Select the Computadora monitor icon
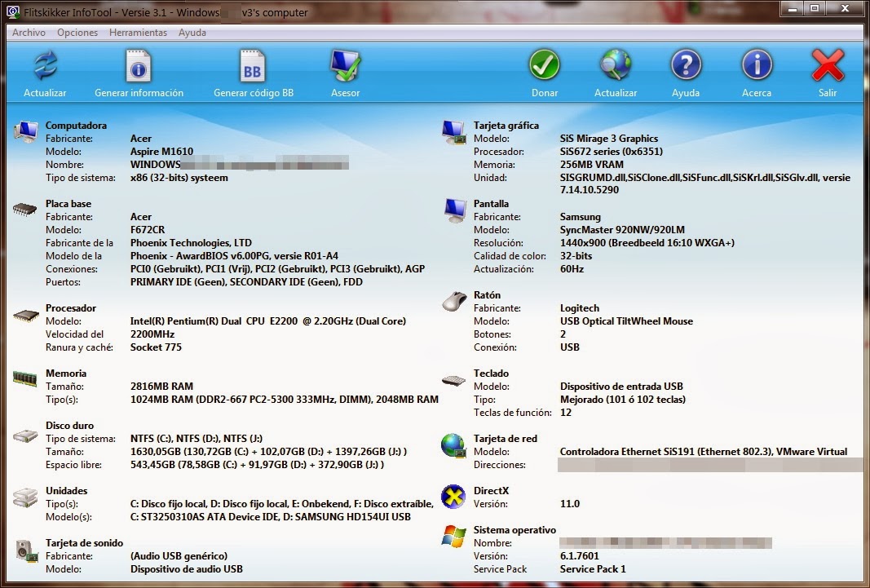Image resolution: width=870 pixels, height=588 pixels. pyautogui.click(x=24, y=130)
